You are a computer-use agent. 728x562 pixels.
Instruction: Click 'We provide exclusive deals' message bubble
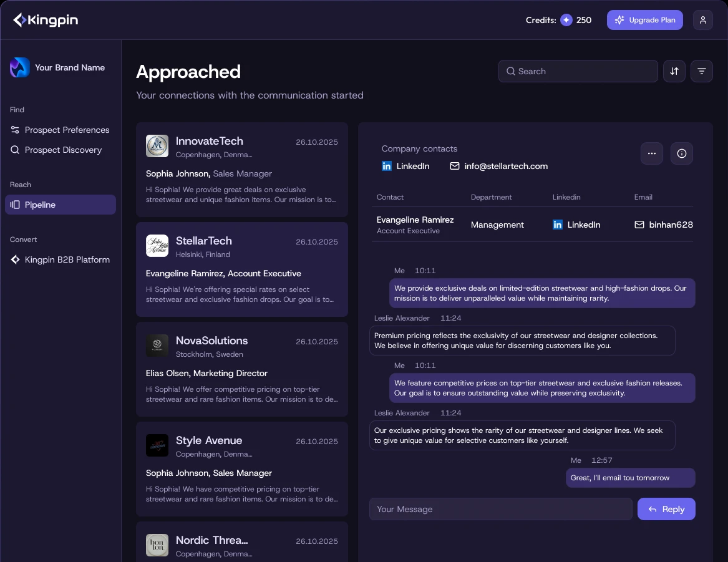coord(541,293)
